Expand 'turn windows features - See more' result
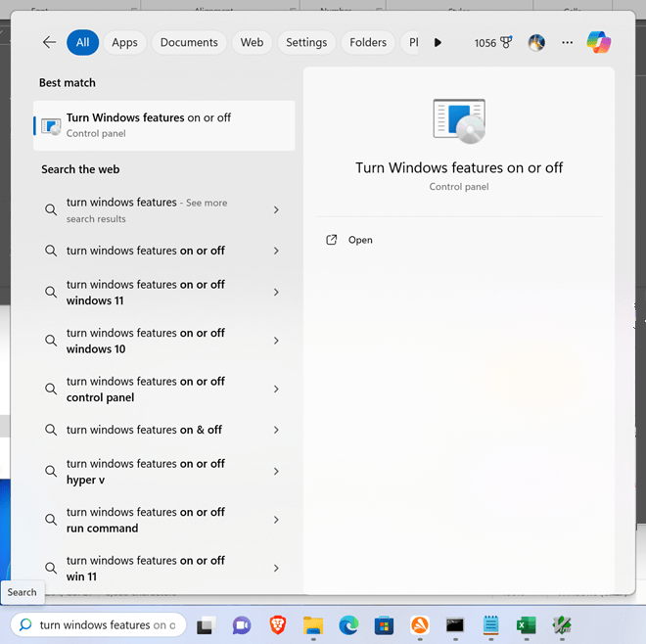Image resolution: width=646 pixels, height=644 pixels. pos(276,209)
